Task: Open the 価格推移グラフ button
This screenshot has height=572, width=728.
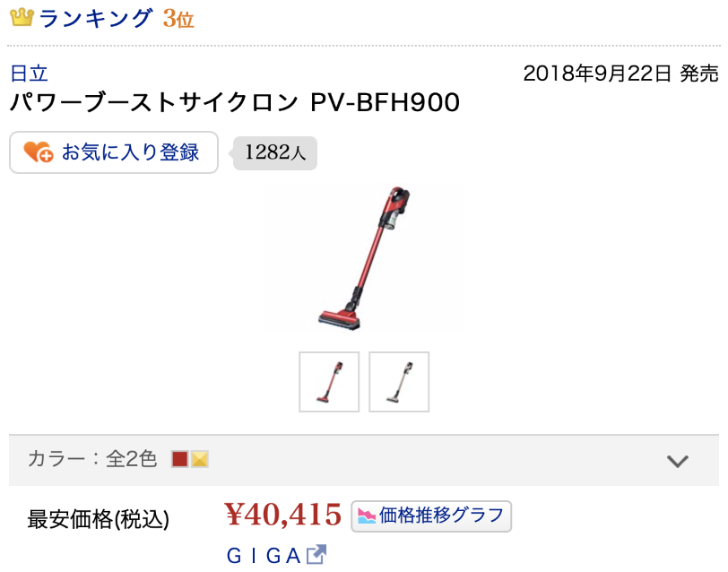Action: pos(431,516)
